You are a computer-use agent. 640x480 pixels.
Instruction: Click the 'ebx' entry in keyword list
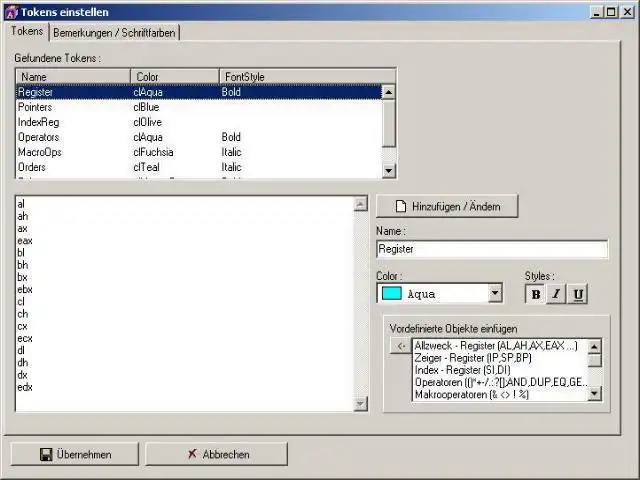pos(25,289)
